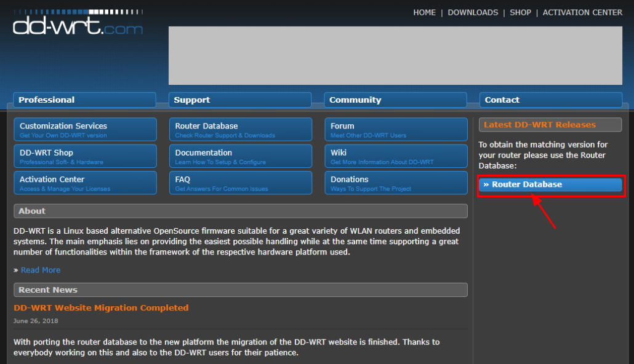The width and height of the screenshot is (634, 364).
Task: Go to SHOP in top navigation
Action: [520, 12]
